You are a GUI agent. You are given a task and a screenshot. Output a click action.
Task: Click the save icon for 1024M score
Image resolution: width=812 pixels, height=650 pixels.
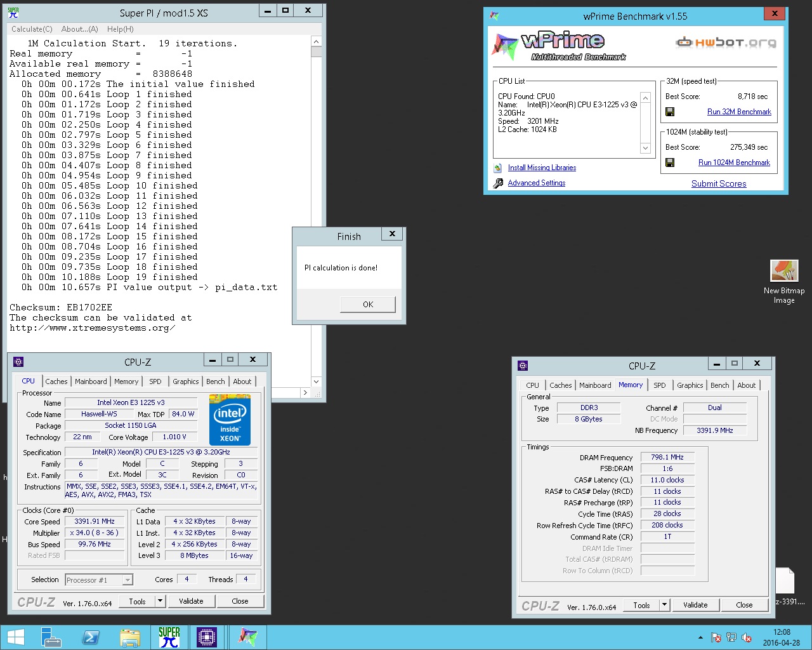pos(670,162)
